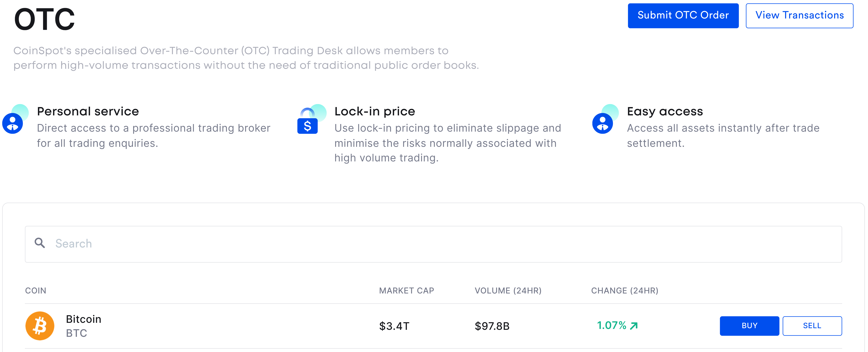Viewport: 868px width, 352px height.
Task: Click the SELL button for Bitcoin
Action: point(812,326)
